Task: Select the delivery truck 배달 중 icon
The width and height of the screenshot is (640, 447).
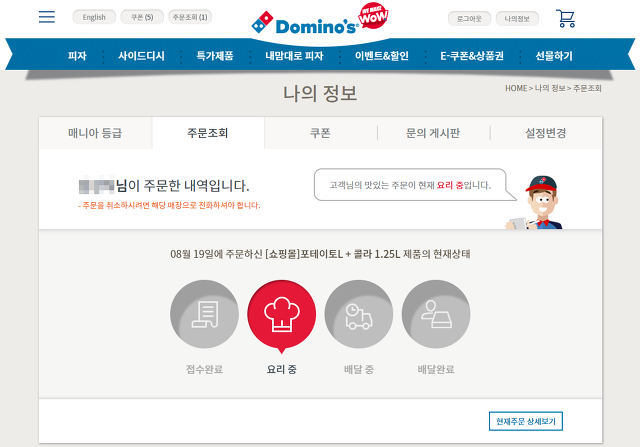Action: click(x=359, y=314)
